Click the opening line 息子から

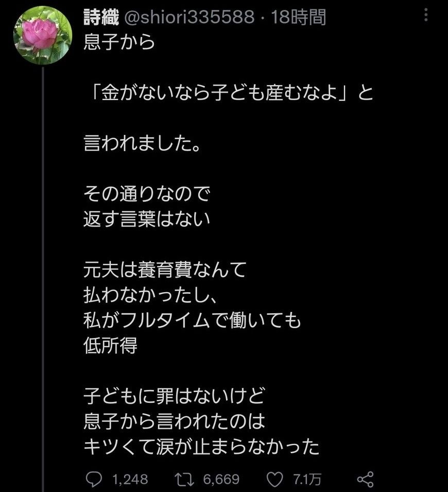[118, 42]
